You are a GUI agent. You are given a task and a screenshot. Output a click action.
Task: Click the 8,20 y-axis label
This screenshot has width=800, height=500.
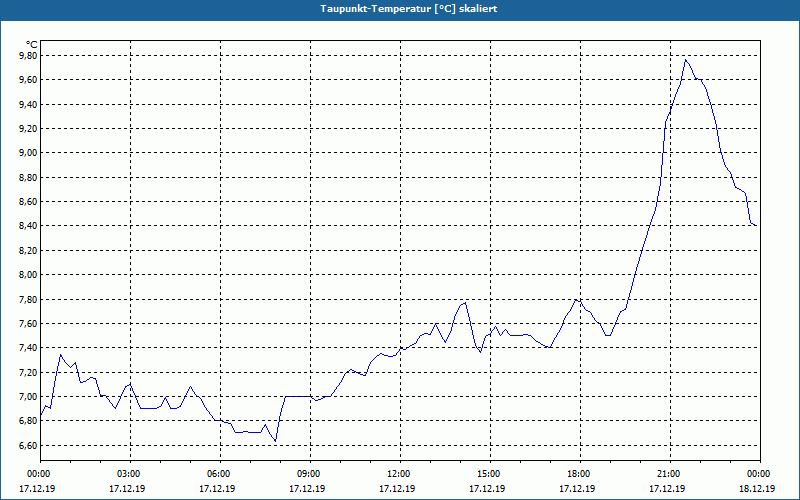point(28,251)
